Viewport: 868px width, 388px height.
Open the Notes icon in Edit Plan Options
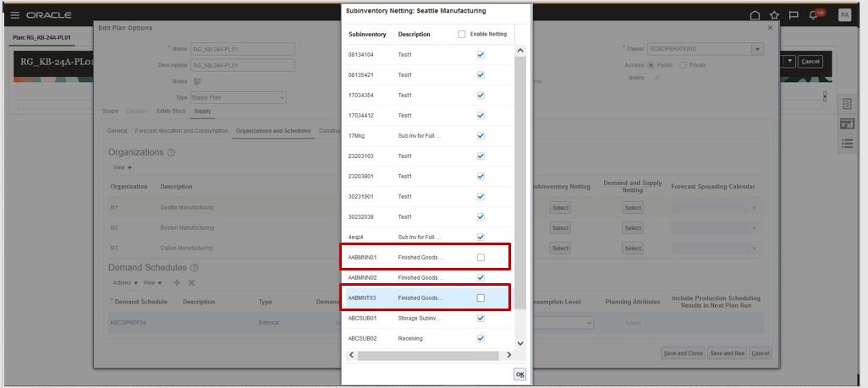click(197, 81)
